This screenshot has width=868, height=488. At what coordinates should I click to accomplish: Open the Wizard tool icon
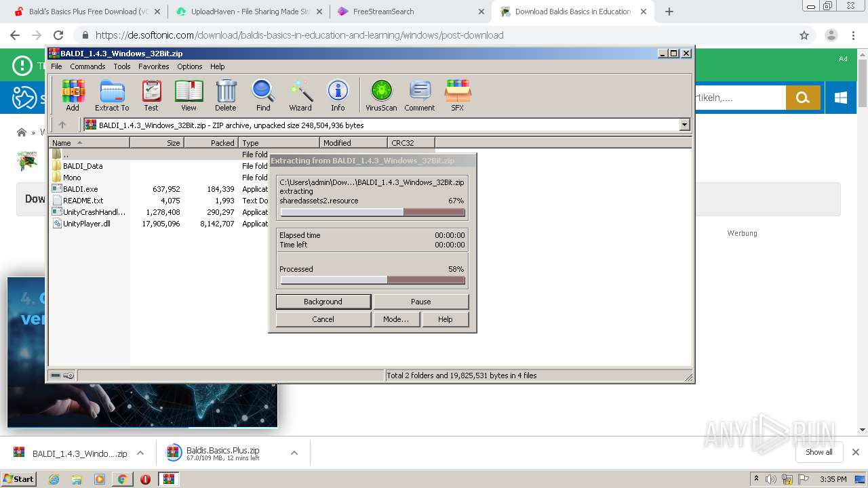[x=300, y=95]
